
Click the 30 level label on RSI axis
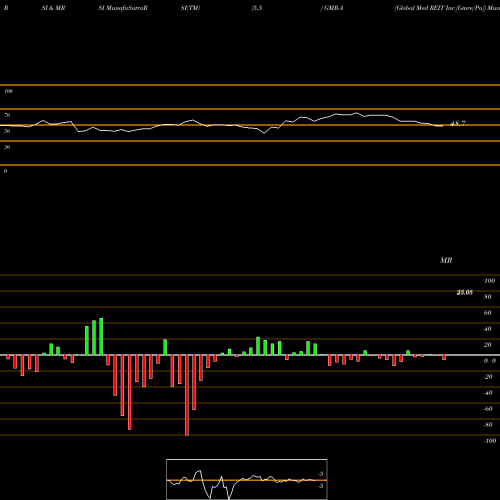7,147
